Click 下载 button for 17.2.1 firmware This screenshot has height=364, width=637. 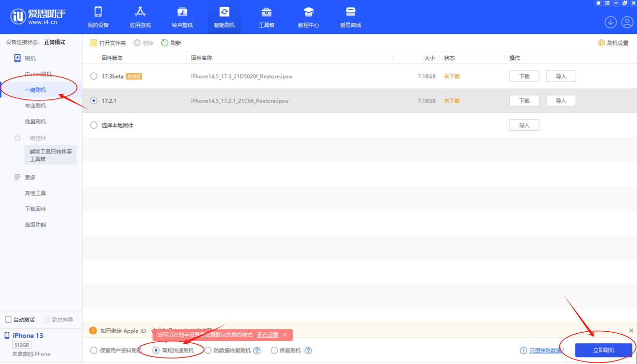pyautogui.click(x=524, y=100)
